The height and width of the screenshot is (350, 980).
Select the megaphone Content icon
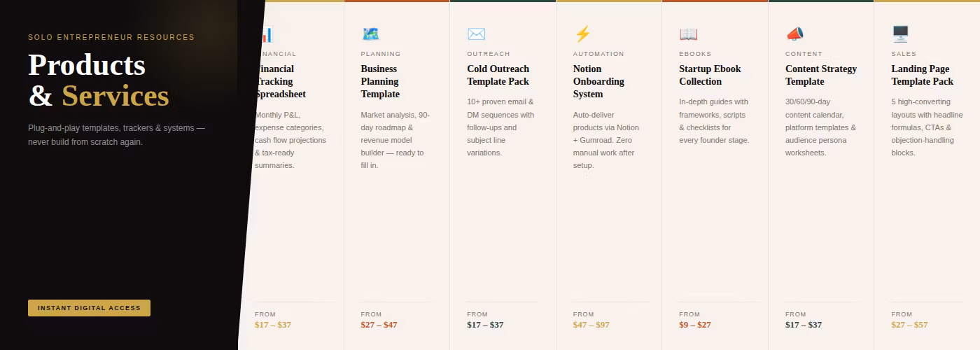pyautogui.click(x=794, y=34)
